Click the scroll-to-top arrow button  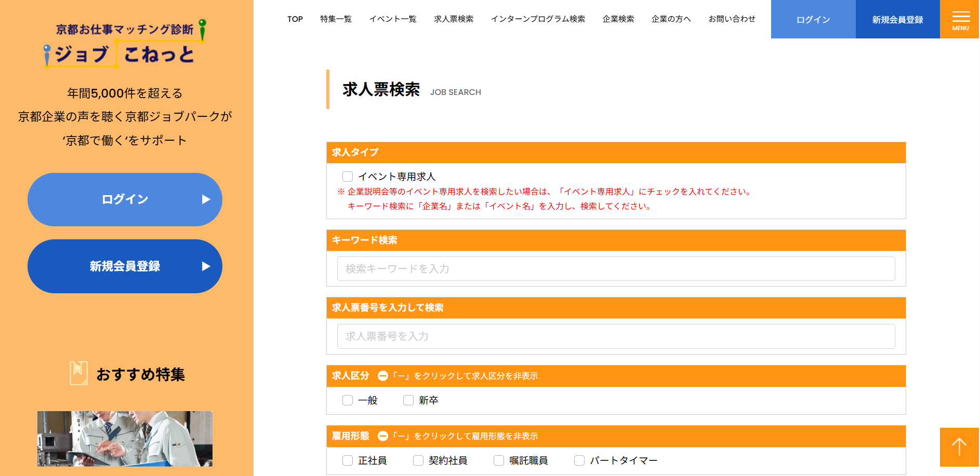pyautogui.click(x=959, y=447)
